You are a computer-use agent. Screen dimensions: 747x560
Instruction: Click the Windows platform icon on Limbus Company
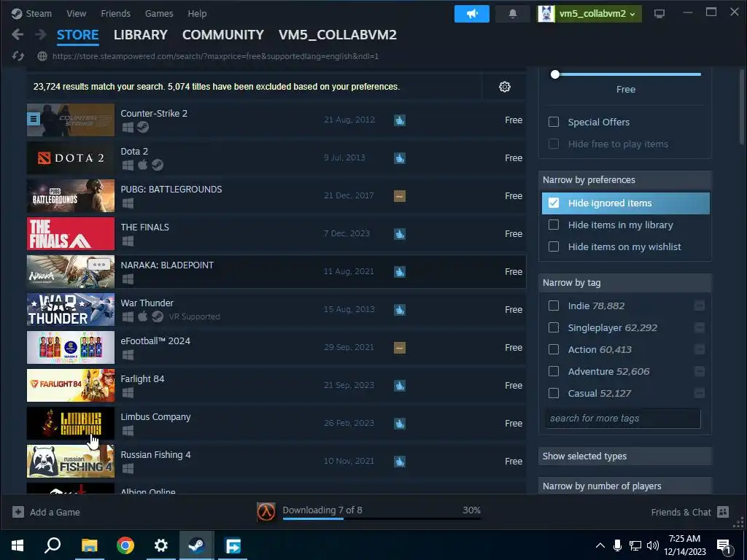128,430
